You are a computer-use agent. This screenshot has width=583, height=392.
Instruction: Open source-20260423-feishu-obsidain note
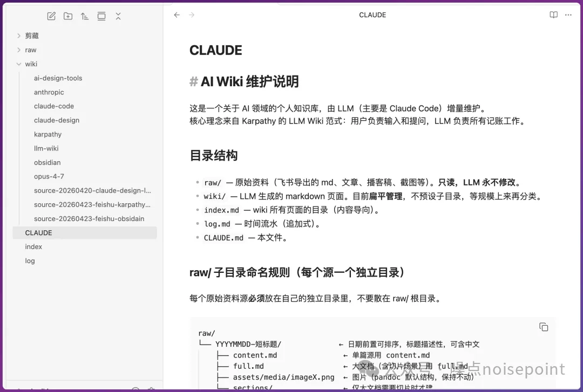click(89, 219)
